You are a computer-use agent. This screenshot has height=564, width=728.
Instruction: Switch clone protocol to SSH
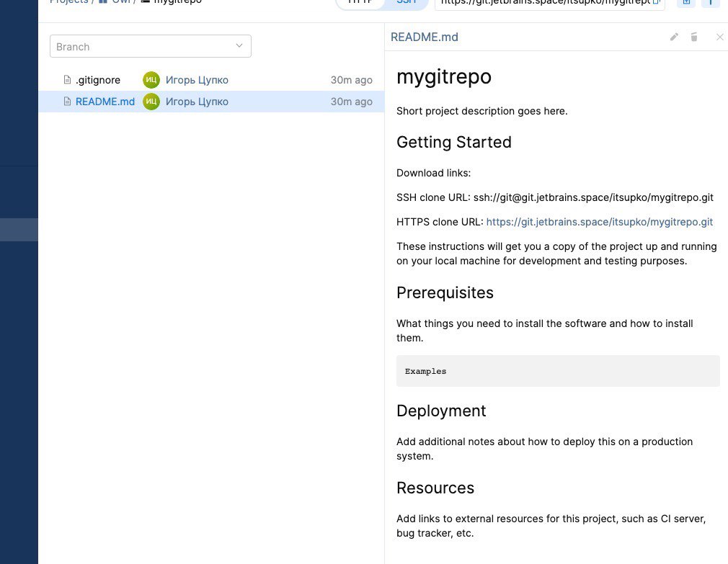(407, 2)
